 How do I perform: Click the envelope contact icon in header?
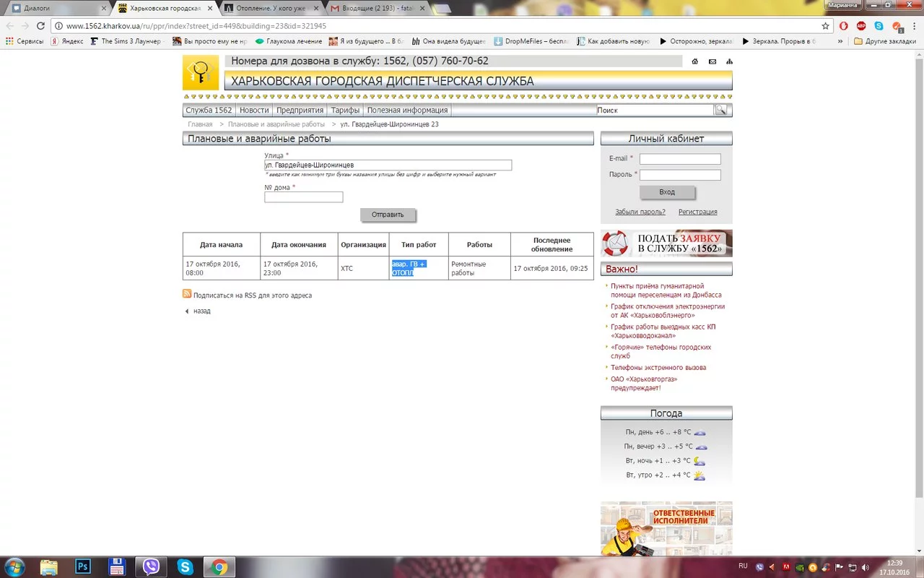[x=712, y=61]
